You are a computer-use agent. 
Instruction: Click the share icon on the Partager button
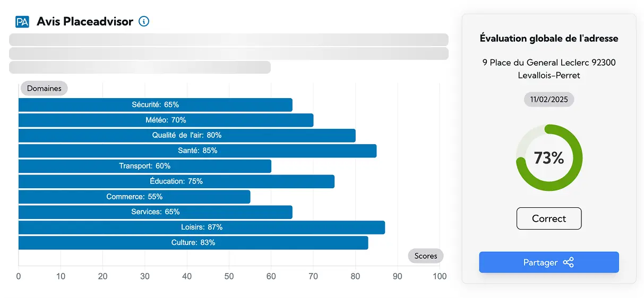(568, 262)
